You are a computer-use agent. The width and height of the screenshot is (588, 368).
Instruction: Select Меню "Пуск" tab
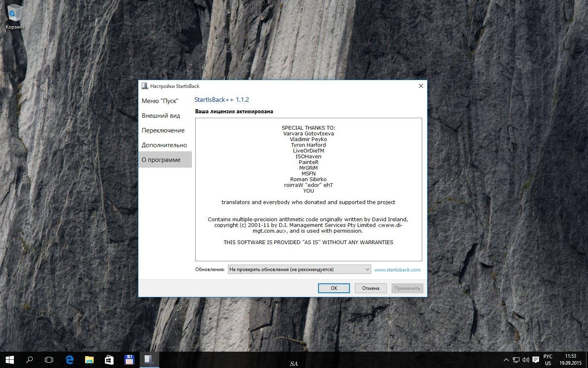[165, 101]
